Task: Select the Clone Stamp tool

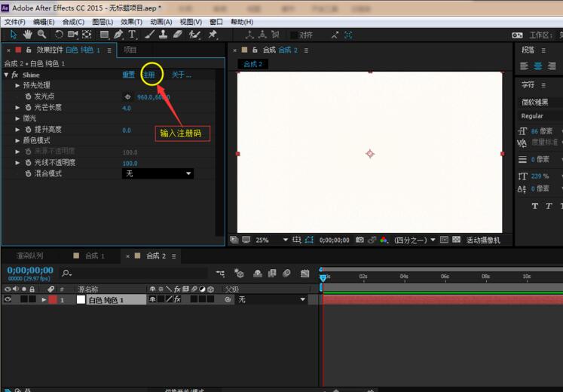Action: [163, 35]
